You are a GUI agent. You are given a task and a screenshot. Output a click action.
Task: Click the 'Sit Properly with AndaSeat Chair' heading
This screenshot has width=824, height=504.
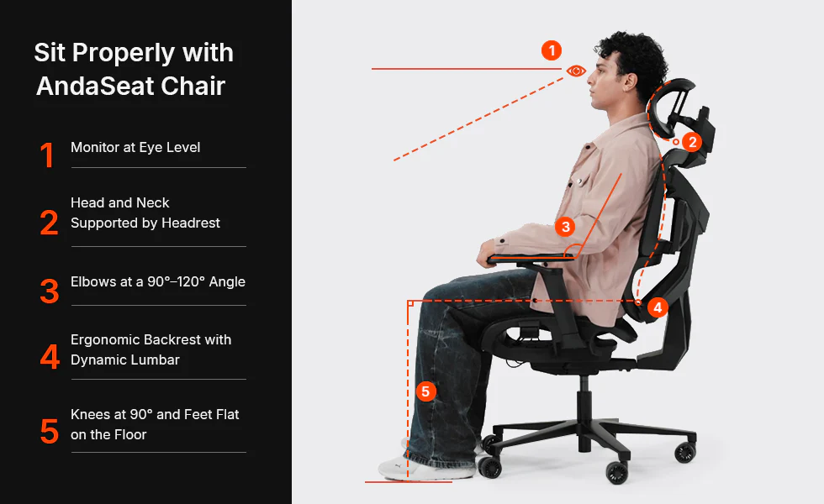[x=134, y=69]
